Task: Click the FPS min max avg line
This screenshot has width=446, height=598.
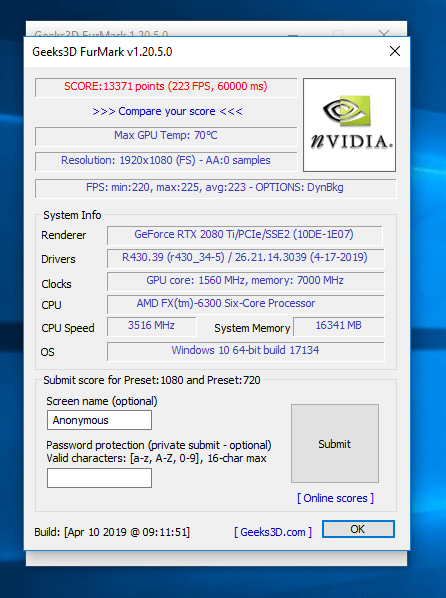Action: (x=215, y=188)
